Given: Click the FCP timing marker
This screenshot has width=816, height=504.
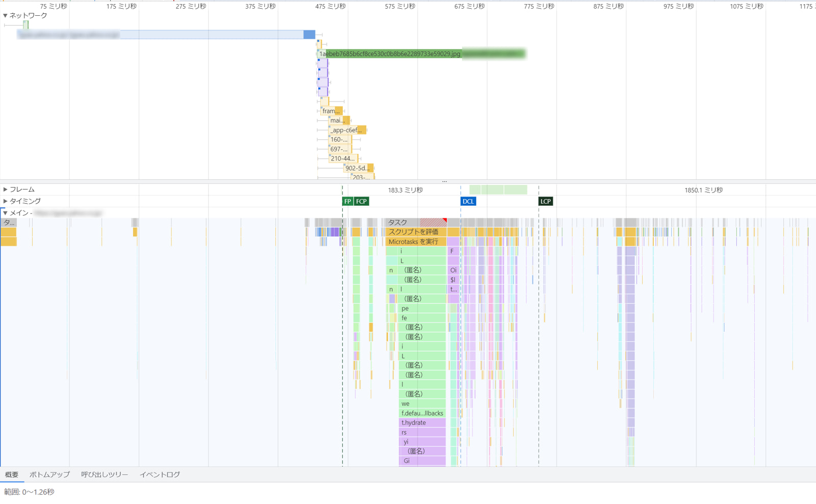Looking at the screenshot, I should [x=362, y=201].
